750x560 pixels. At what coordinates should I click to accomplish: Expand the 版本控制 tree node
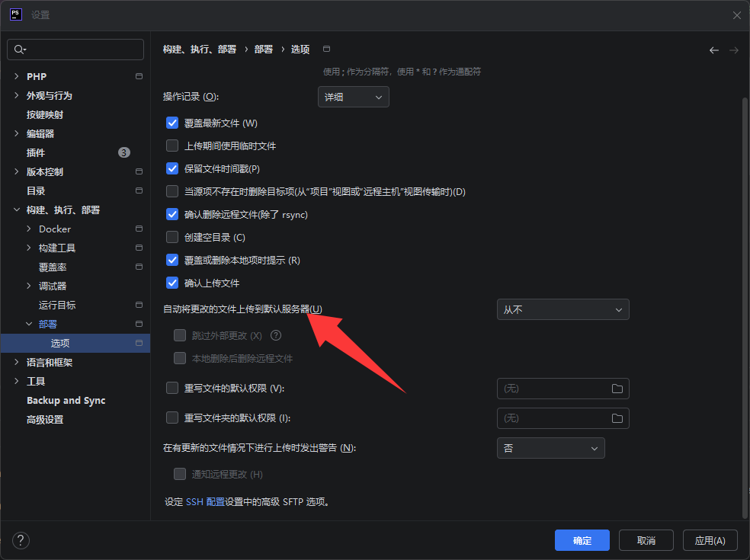[17, 171]
